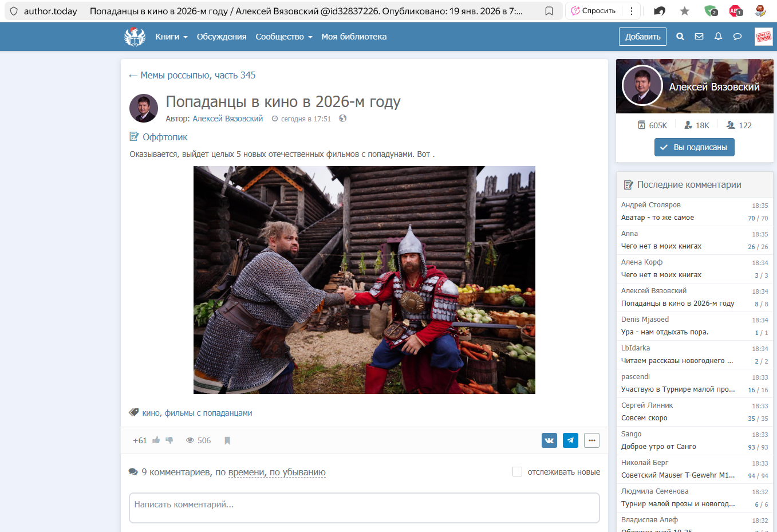The width and height of the screenshot is (777, 532).
Task: Open sidebar comment by Anna, Чего нет в моих книгах
Action: [x=661, y=246]
